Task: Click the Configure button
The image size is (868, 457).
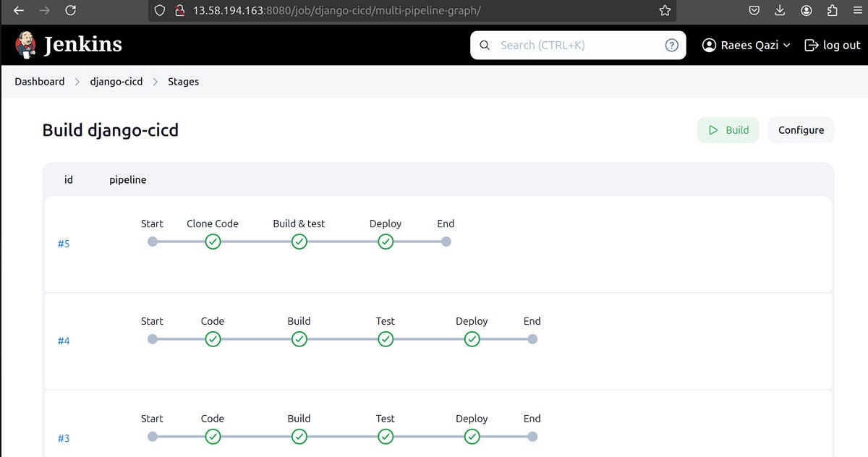Action: click(x=801, y=130)
